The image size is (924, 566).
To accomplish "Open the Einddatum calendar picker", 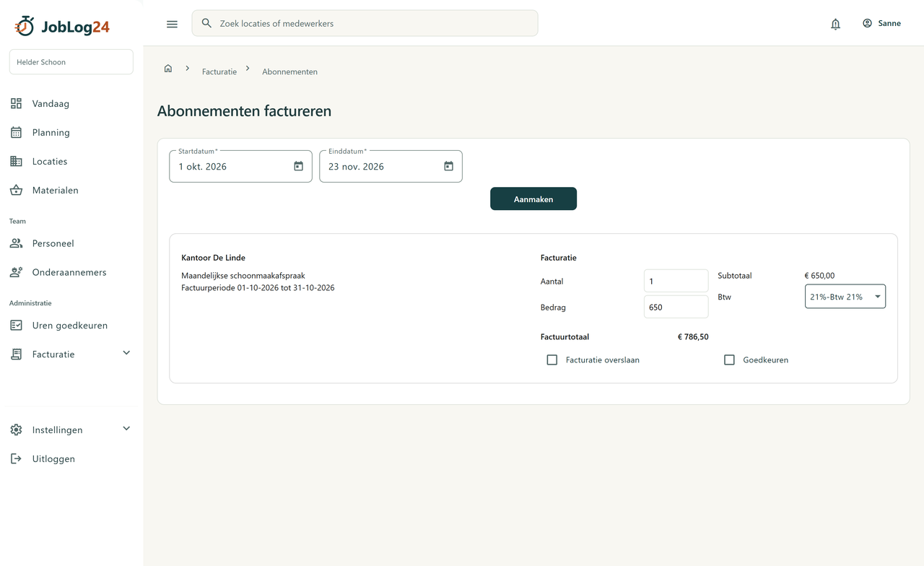I will click(x=448, y=166).
